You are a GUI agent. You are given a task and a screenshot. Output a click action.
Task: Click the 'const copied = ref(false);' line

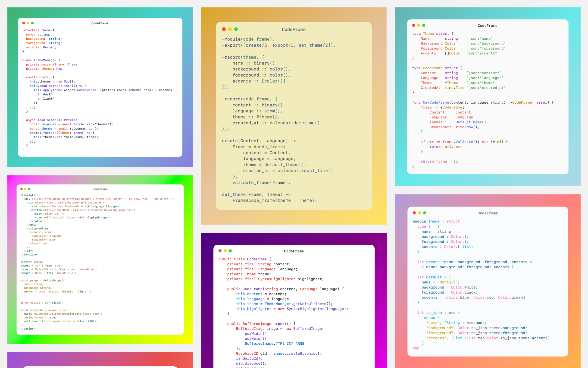pos(42,303)
